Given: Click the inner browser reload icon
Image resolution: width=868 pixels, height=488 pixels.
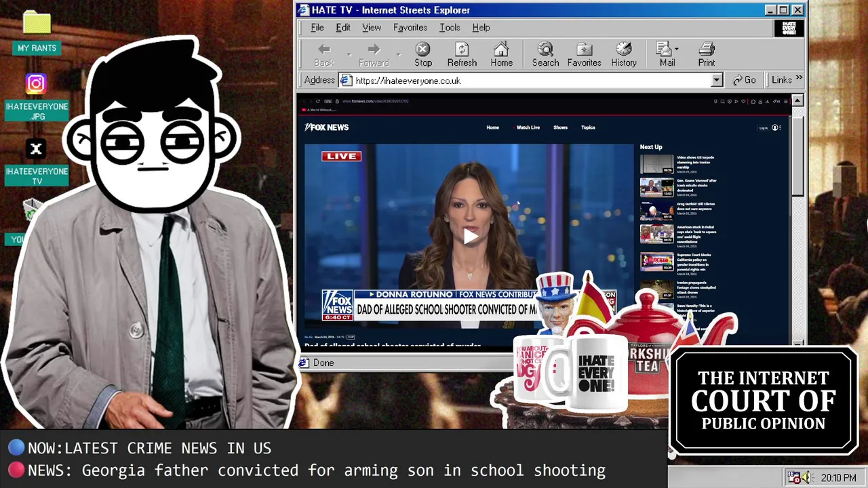Looking at the screenshot, I should (x=317, y=101).
